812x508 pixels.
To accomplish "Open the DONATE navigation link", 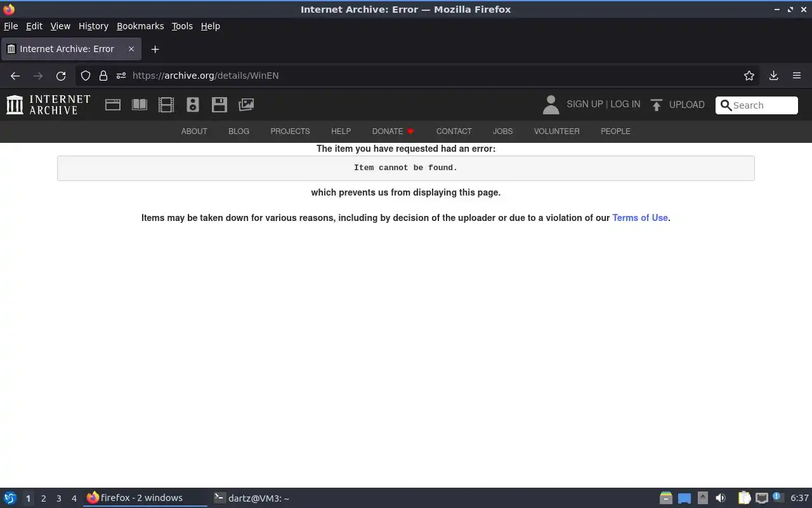I will click(393, 131).
